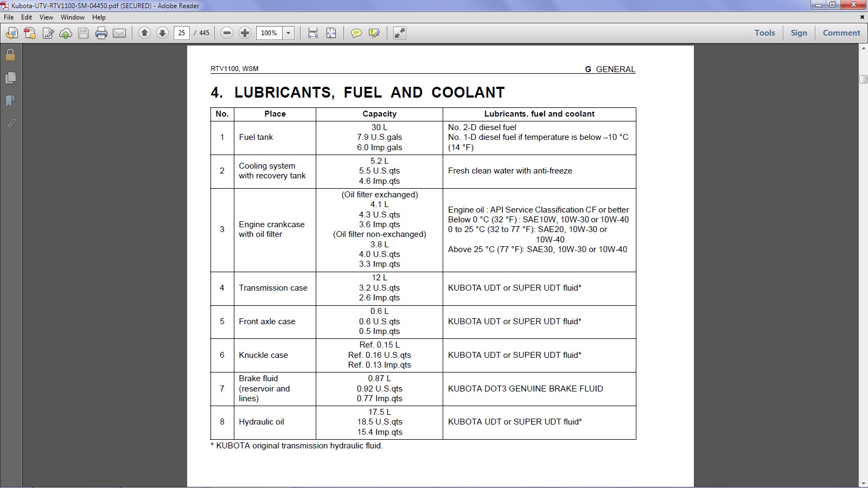Zoom out with the minus button
This screenshot has height=488, width=868.
[x=227, y=33]
